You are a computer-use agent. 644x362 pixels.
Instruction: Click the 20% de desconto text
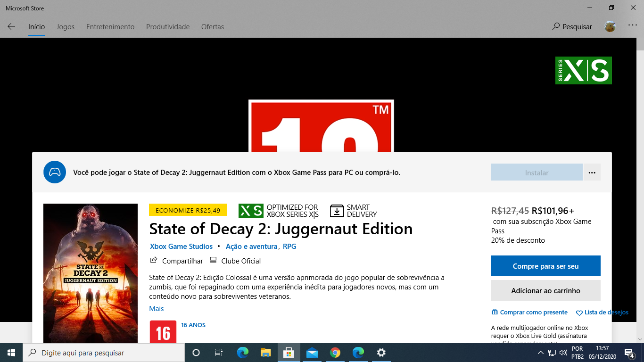pos(518,240)
